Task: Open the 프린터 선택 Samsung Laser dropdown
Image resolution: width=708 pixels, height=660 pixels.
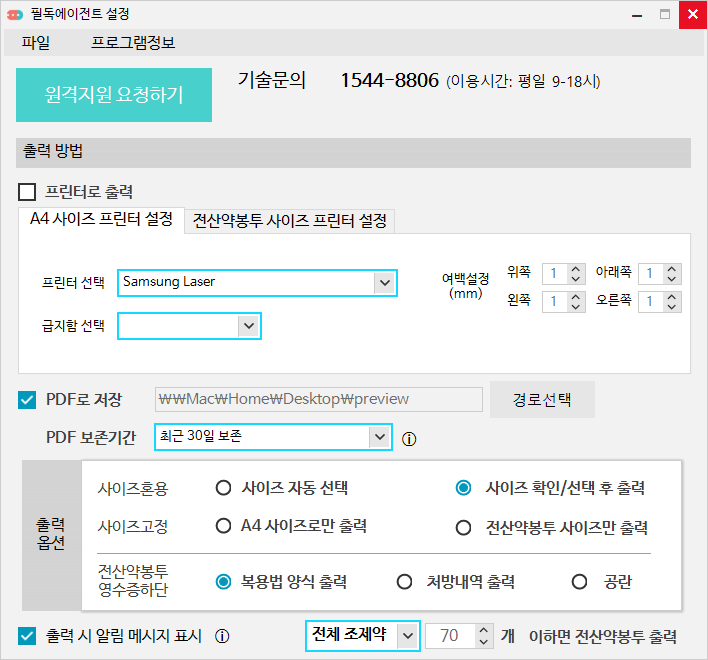Action: coord(384,283)
